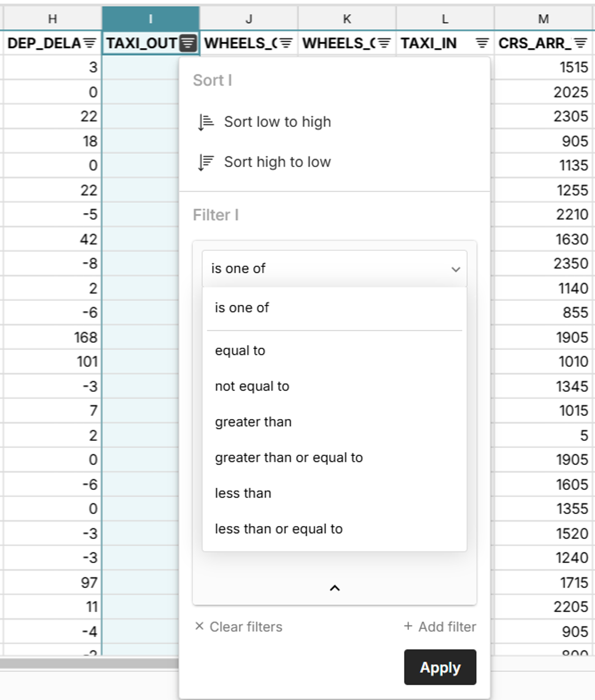Click Clear filters link
This screenshot has height=700, width=595.
239,627
